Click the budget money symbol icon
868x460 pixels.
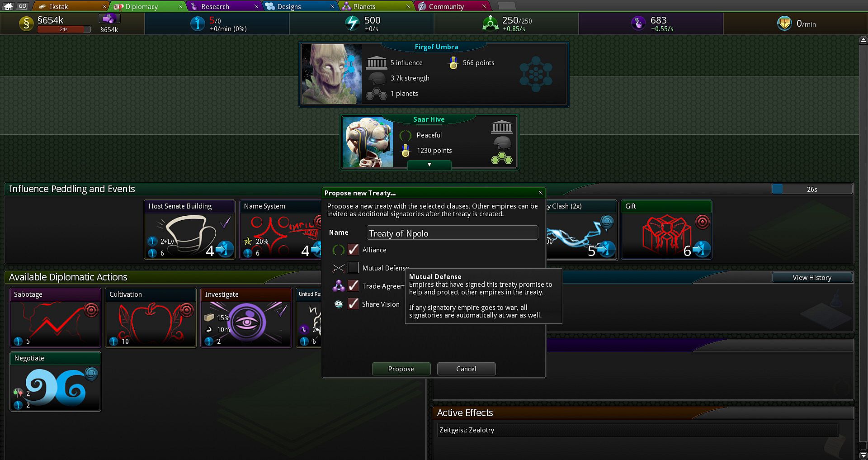26,24
